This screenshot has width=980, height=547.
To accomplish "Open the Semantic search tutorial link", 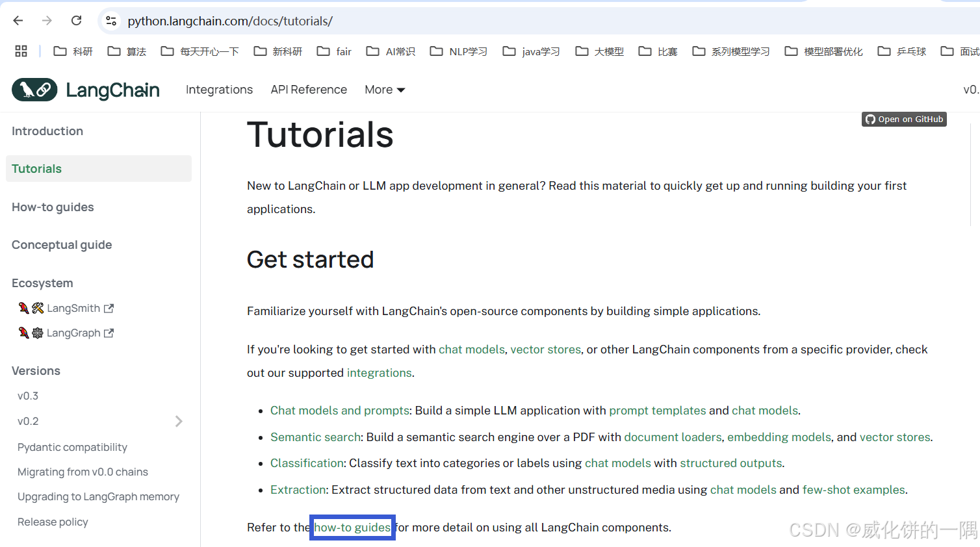I will tap(315, 437).
